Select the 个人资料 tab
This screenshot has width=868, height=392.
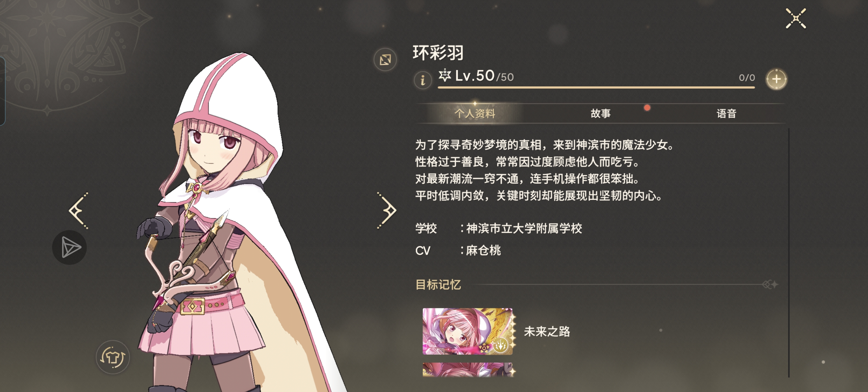tap(475, 113)
